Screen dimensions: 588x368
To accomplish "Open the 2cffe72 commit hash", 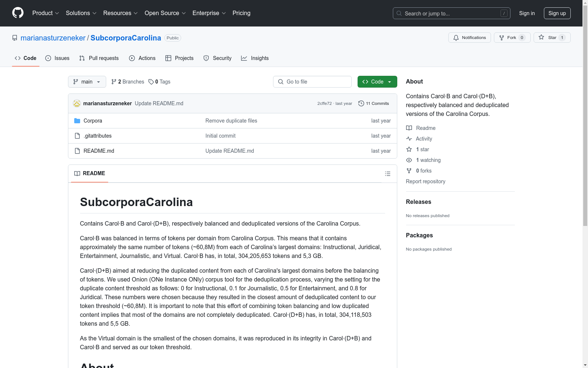I will tap(325, 103).
